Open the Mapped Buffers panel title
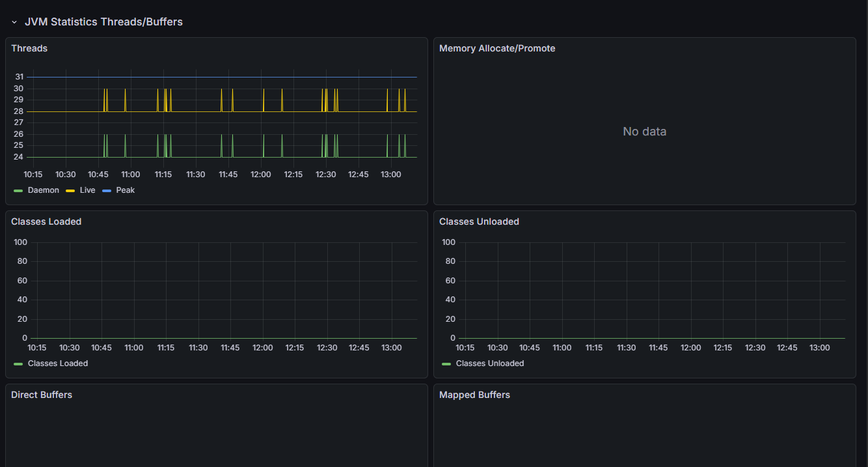The width and height of the screenshot is (868, 467). [474, 395]
